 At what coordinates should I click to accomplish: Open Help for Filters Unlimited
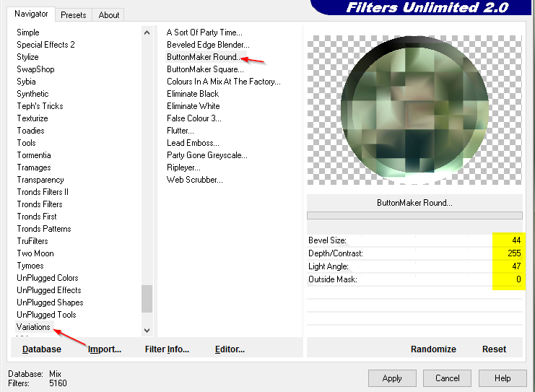(x=503, y=378)
